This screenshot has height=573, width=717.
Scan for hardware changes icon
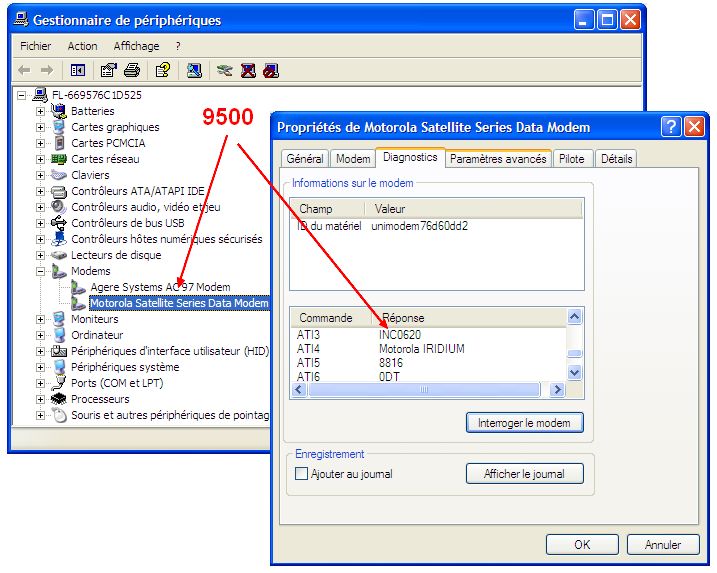[x=194, y=70]
